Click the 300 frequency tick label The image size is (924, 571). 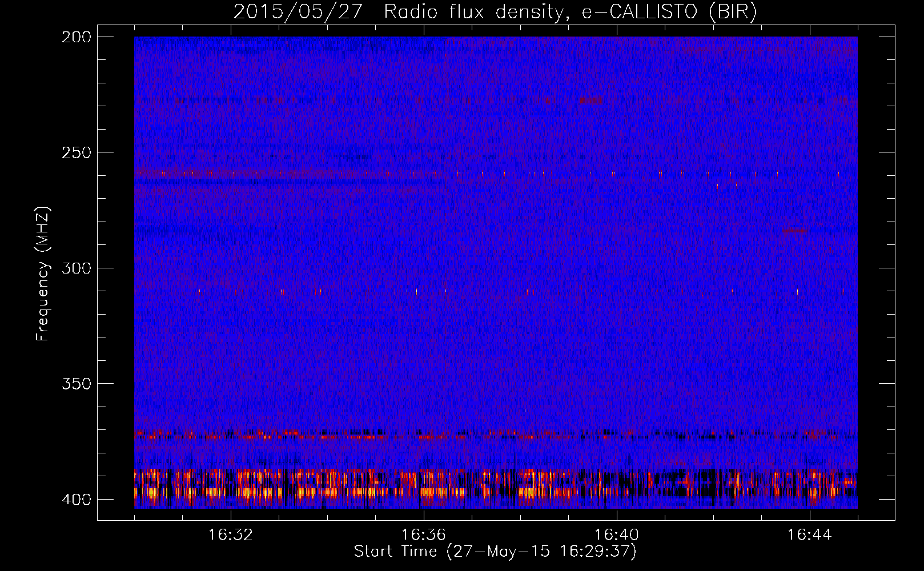(77, 268)
